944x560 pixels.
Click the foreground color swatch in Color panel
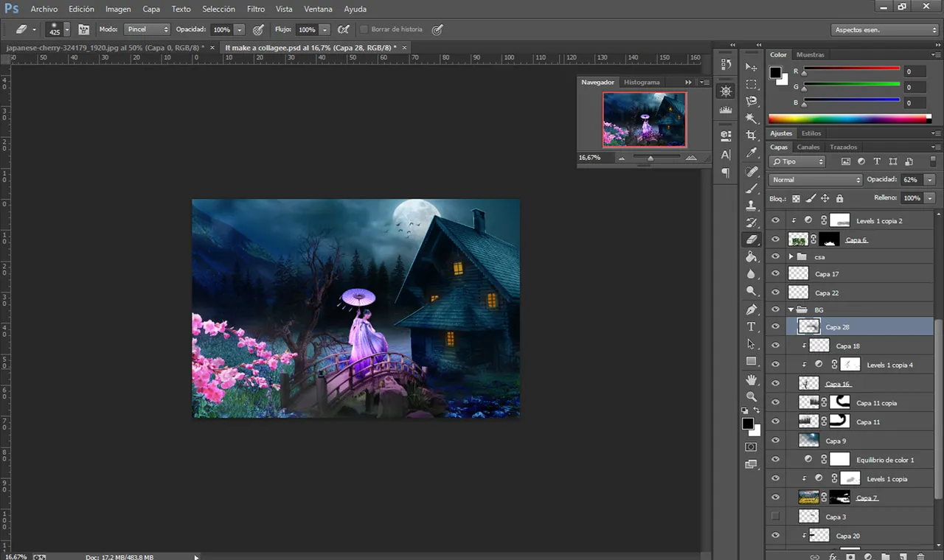click(x=775, y=72)
